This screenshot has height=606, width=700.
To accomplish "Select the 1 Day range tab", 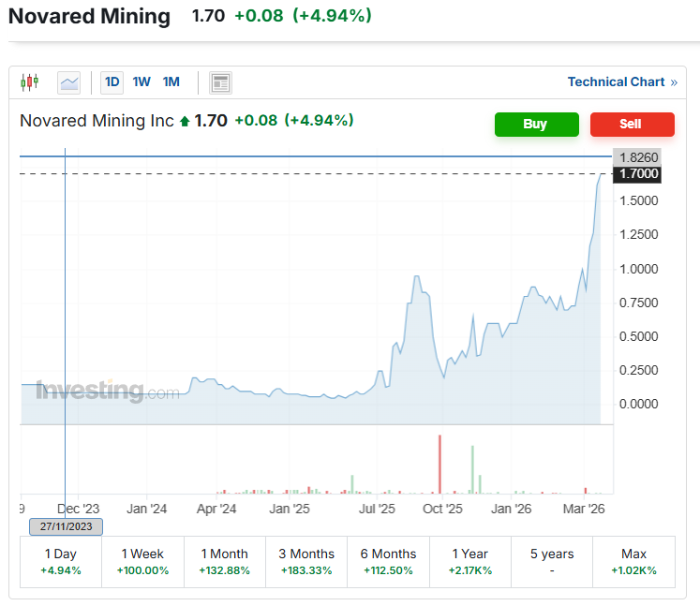I will click(x=61, y=561).
